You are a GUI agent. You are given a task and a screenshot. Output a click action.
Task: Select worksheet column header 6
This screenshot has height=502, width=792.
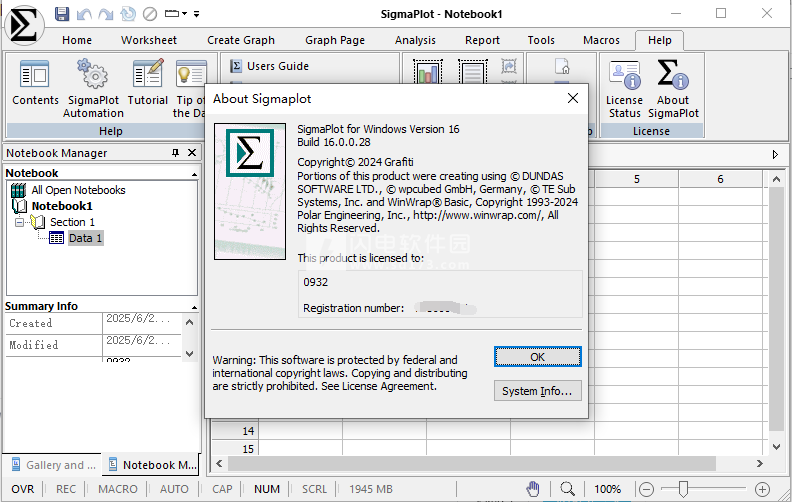[x=720, y=179]
